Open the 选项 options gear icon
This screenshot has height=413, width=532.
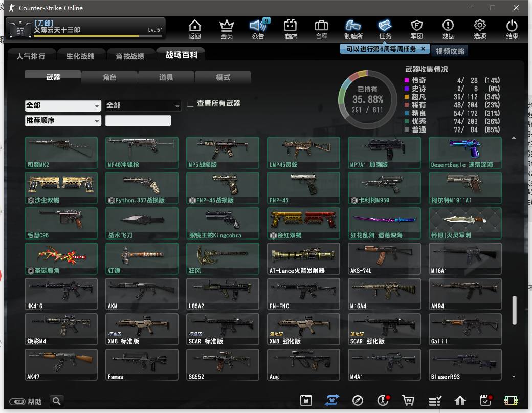click(x=480, y=29)
